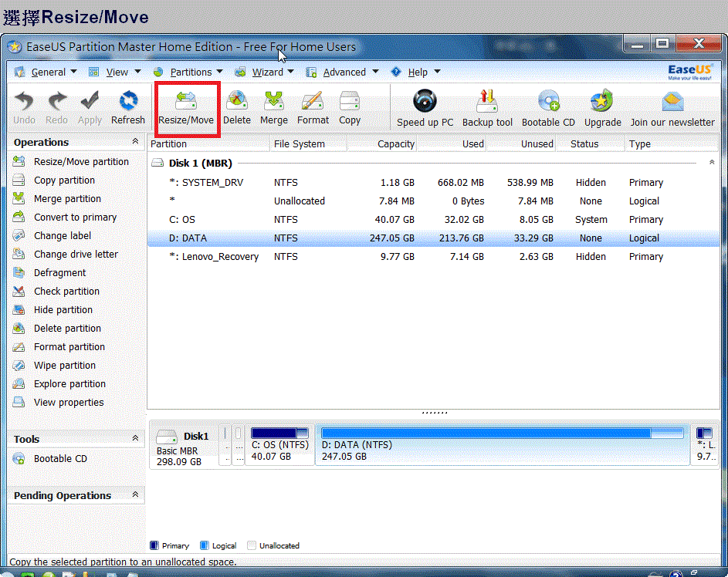Image resolution: width=728 pixels, height=577 pixels.
Task: Click the Upgrade icon
Action: [603, 109]
